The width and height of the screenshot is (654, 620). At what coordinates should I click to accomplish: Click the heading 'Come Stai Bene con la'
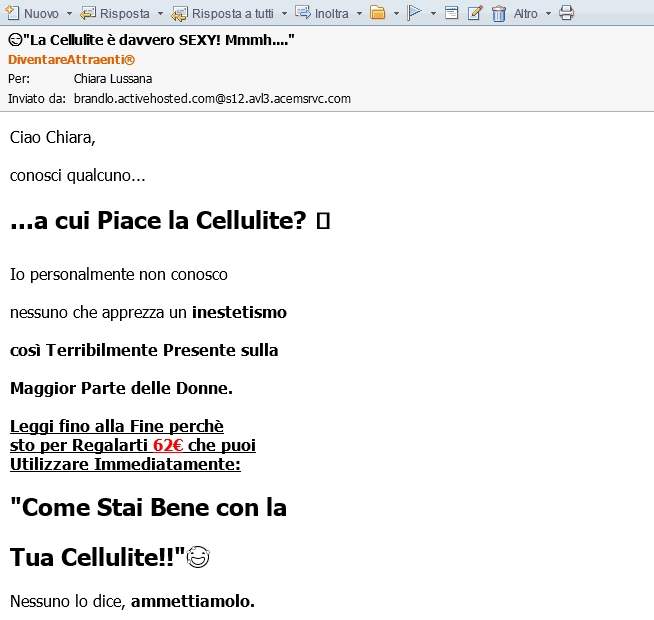click(x=148, y=507)
